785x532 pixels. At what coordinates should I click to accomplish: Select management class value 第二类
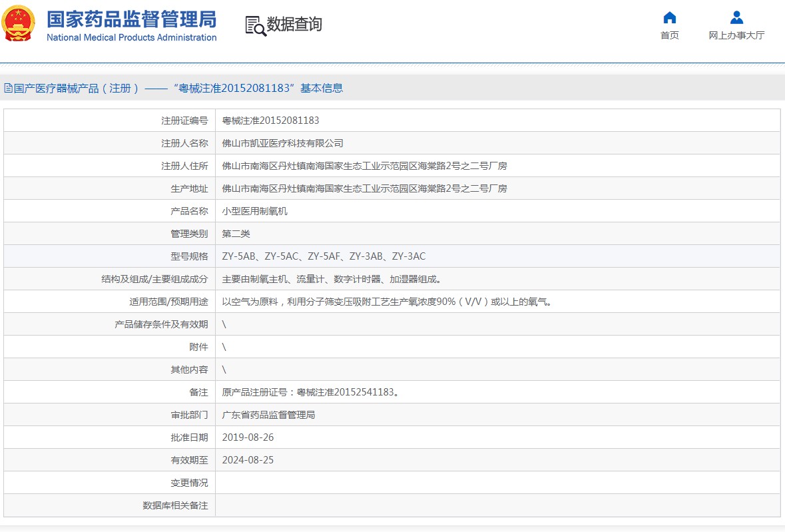[236, 234]
